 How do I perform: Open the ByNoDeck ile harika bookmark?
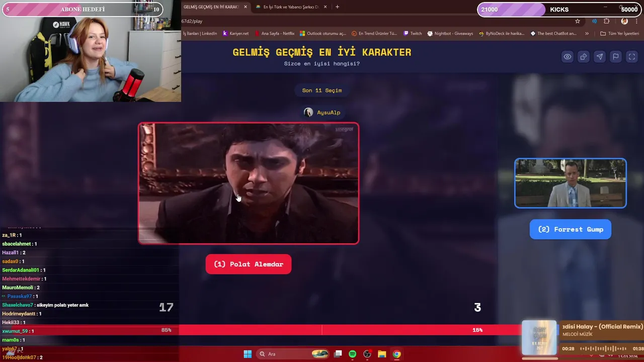(502, 33)
